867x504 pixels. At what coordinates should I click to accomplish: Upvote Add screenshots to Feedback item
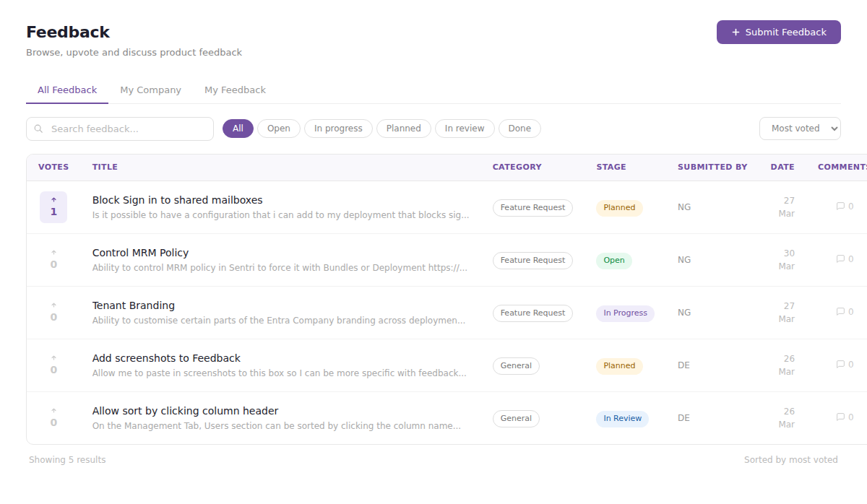click(x=53, y=365)
